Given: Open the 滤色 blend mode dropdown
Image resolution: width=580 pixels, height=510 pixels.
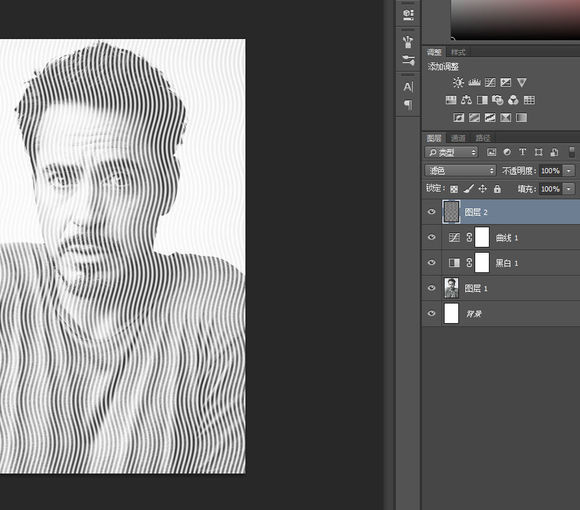Looking at the screenshot, I should point(460,170).
